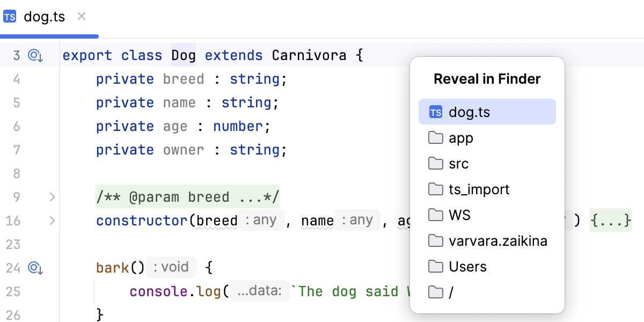Viewport: 644px width, 322px height.
Task: Select the app folder in the popup
Action: coord(461,138)
